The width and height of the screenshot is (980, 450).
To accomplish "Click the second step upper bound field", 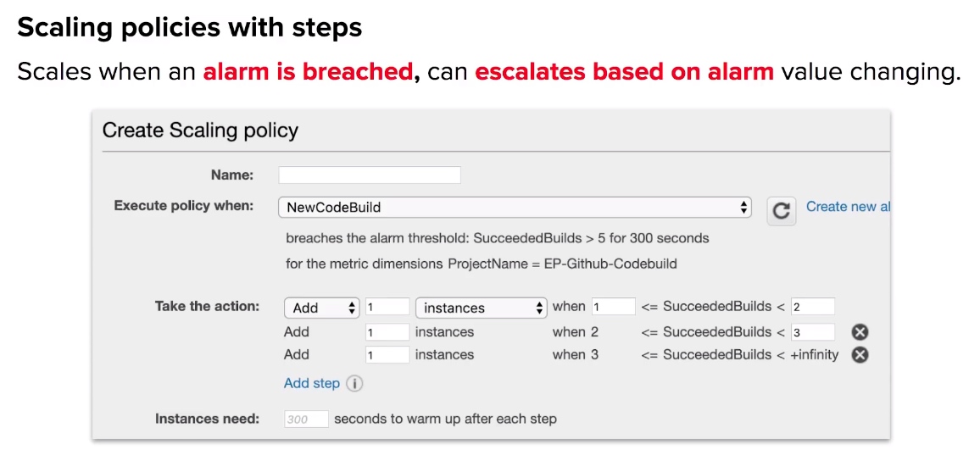I will tap(812, 332).
